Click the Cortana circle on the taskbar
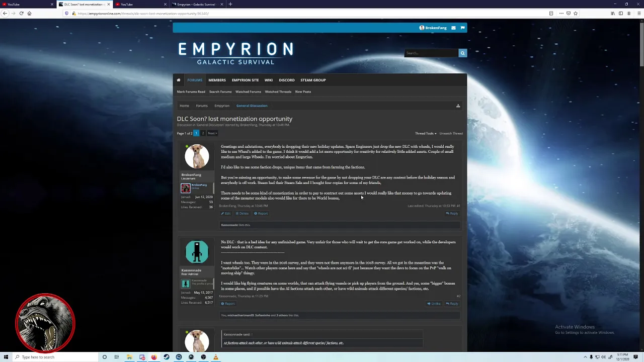 pos(105,357)
